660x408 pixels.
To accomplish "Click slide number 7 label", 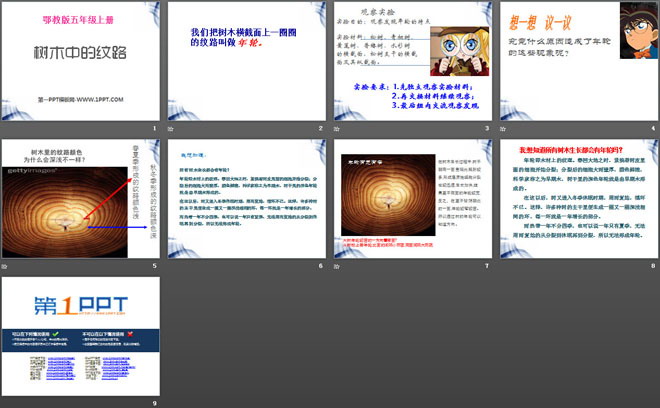I will (487, 266).
